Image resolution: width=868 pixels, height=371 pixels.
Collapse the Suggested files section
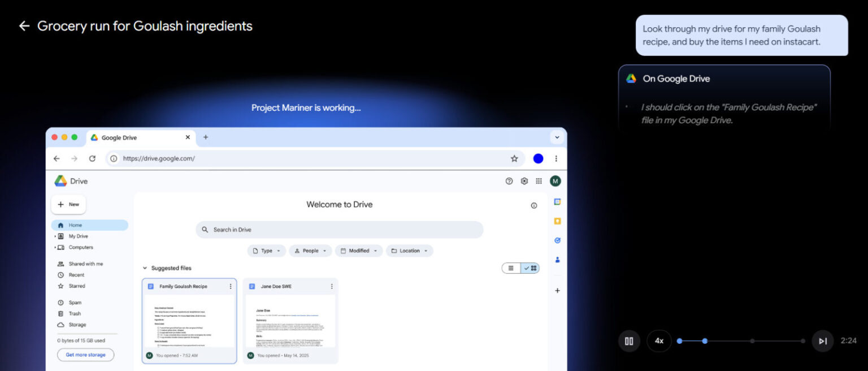click(146, 268)
